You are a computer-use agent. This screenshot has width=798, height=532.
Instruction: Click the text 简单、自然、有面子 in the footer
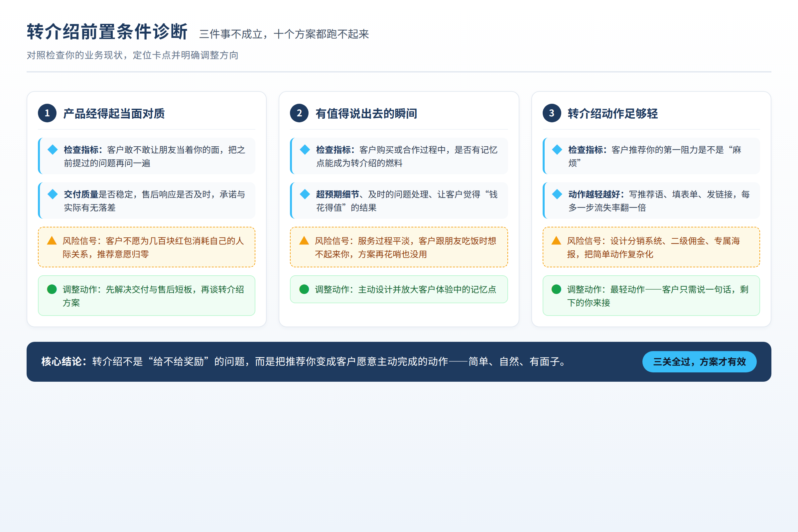514,362
